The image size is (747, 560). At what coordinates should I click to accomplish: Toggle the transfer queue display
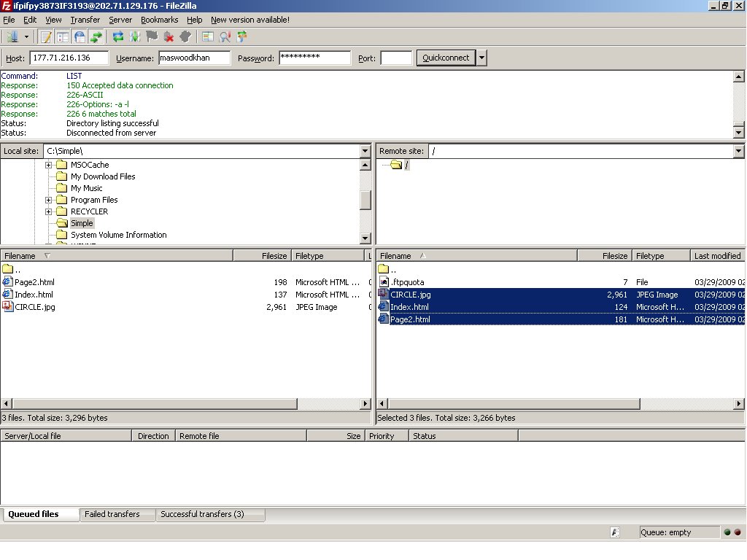[96, 36]
